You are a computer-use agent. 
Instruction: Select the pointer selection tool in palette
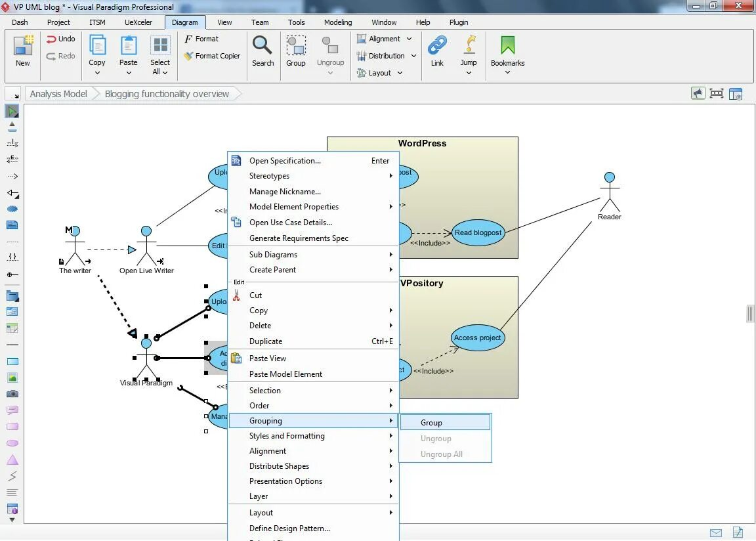12,111
